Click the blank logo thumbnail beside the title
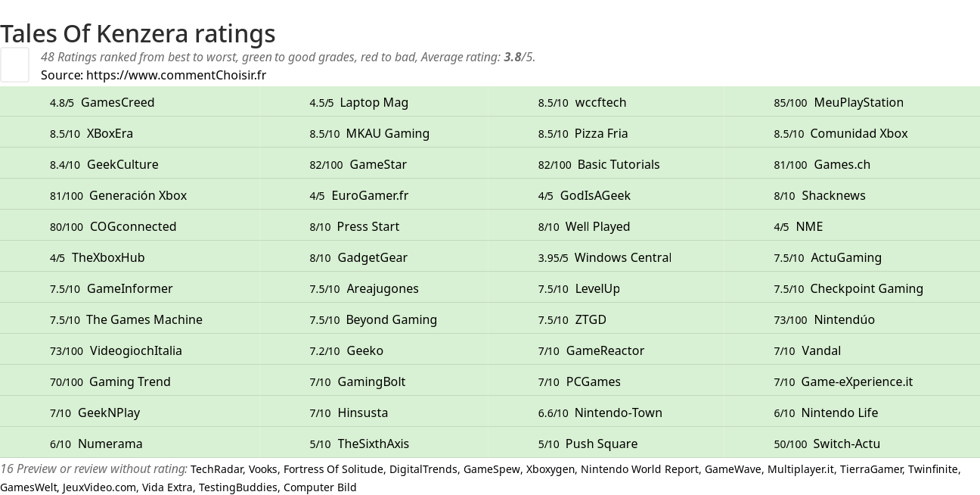980x495 pixels. click(x=14, y=64)
